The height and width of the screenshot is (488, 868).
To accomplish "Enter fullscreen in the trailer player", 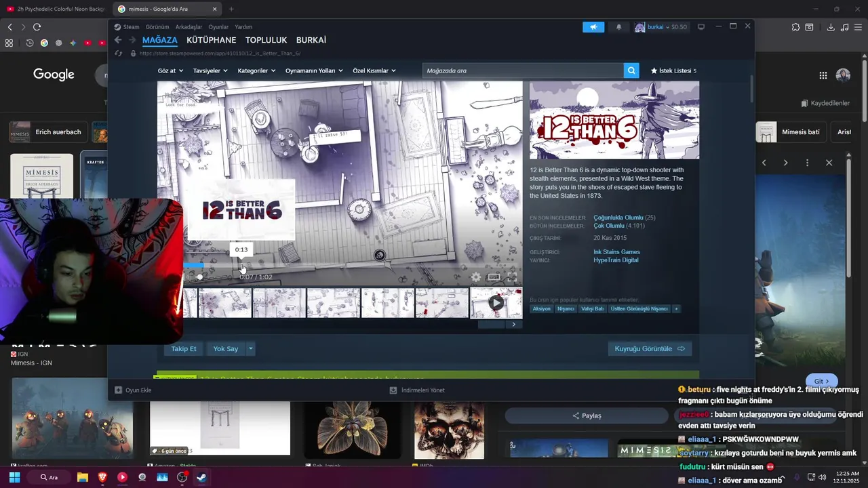I will [x=512, y=277].
